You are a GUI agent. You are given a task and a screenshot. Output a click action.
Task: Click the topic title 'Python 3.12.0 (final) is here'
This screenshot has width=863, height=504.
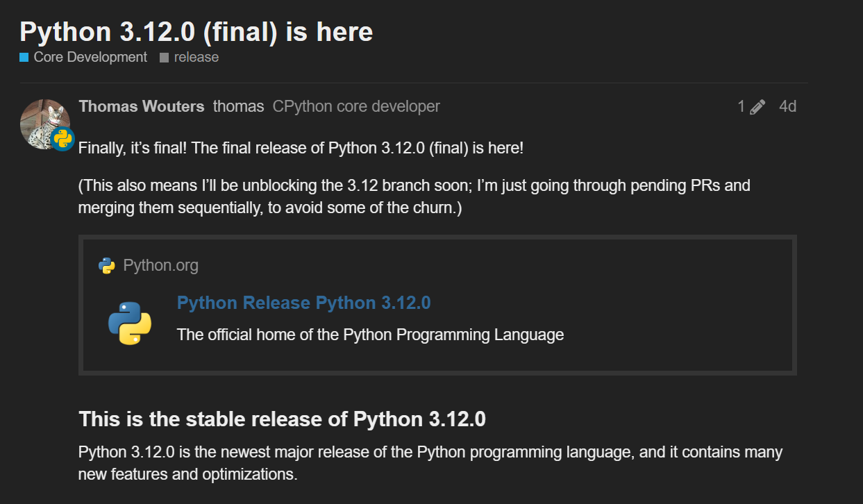pos(196,31)
